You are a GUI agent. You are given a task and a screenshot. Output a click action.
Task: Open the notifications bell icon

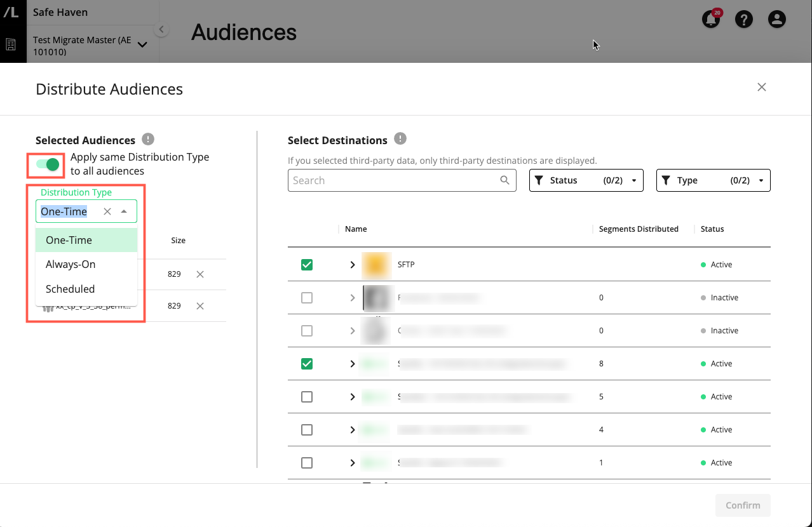710,19
